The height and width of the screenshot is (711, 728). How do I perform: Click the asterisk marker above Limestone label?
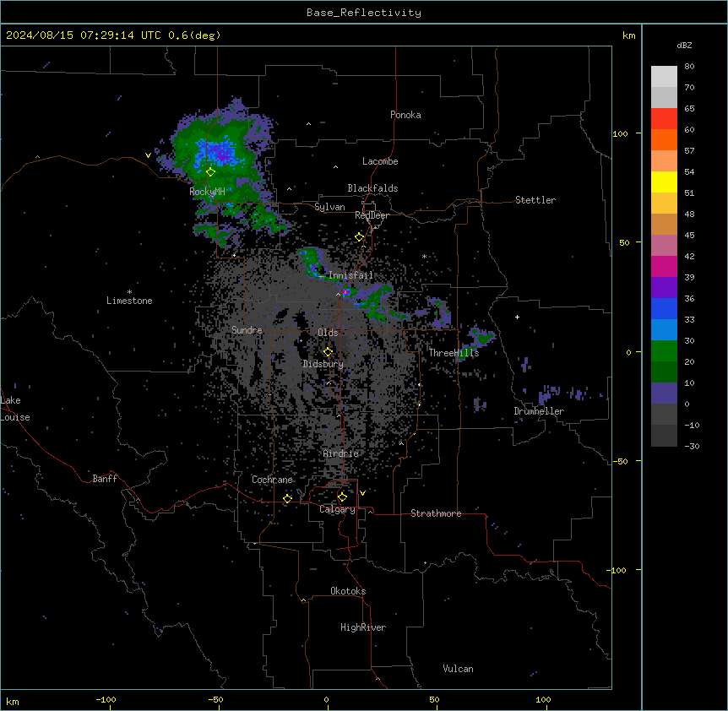point(129,292)
